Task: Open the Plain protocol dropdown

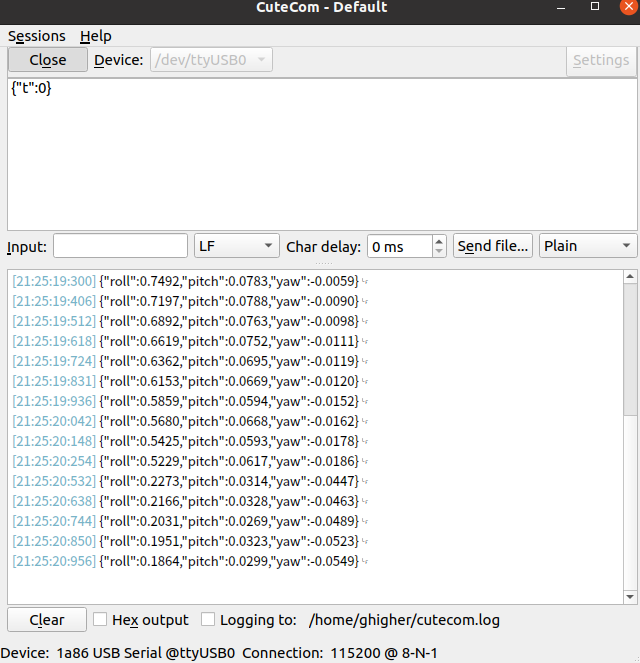Action: pyautogui.click(x=588, y=246)
